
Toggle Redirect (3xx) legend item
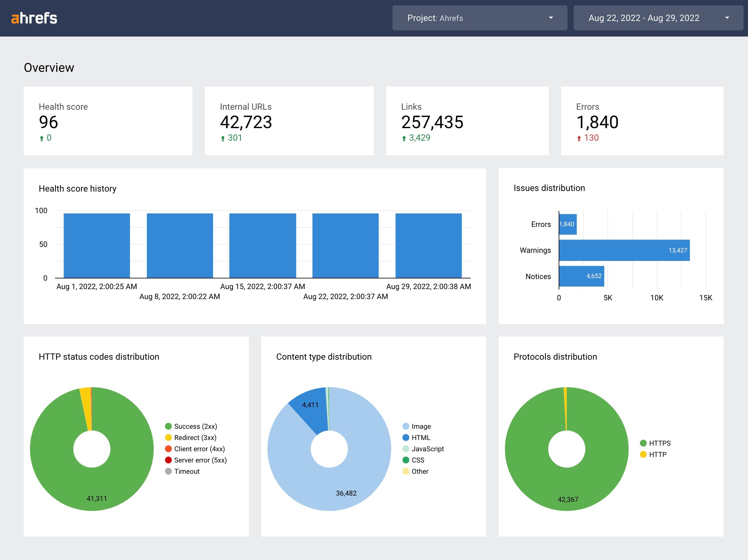195,437
